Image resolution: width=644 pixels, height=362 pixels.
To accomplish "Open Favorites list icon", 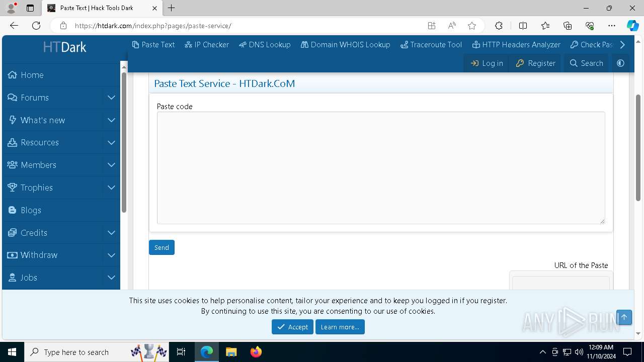I will [545, 26].
